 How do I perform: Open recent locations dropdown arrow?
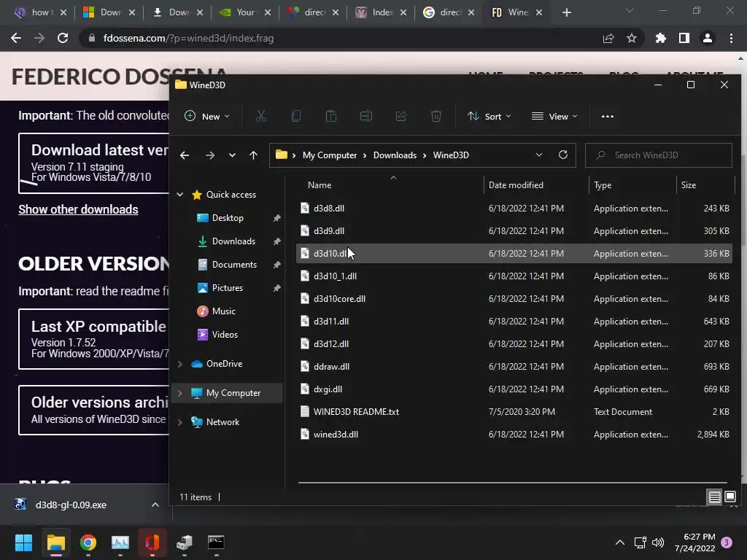pos(232,155)
